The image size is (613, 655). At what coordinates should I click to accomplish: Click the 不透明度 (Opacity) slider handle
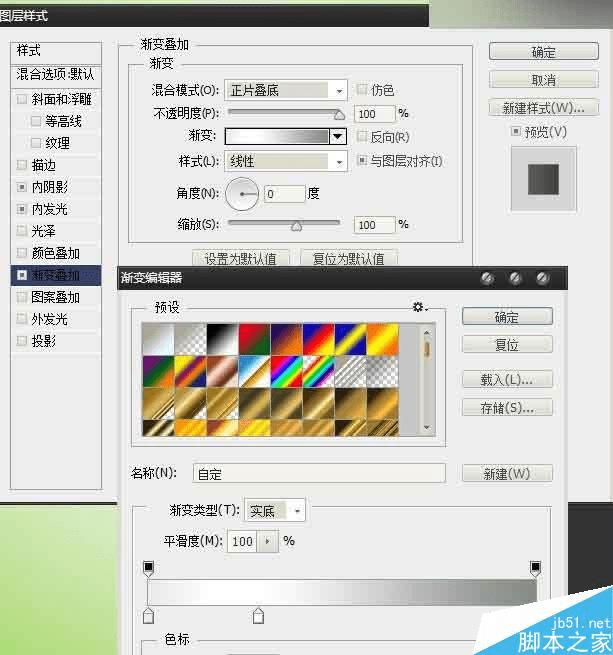(x=339, y=114)
